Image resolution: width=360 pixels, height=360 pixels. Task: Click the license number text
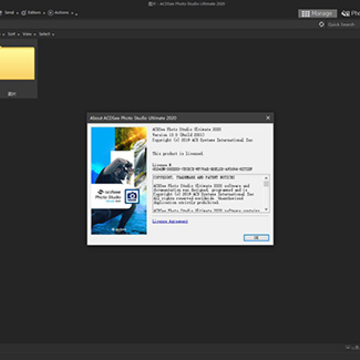[x=202, y=169]
